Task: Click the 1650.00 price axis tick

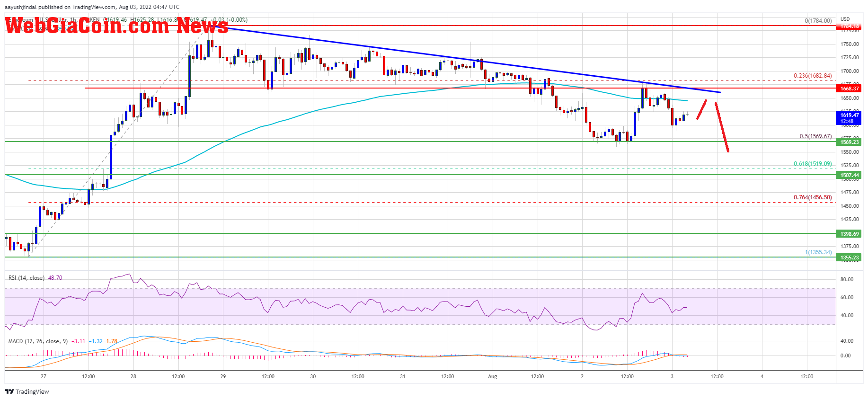Action: pyautogui.click(x=850, y=98)
